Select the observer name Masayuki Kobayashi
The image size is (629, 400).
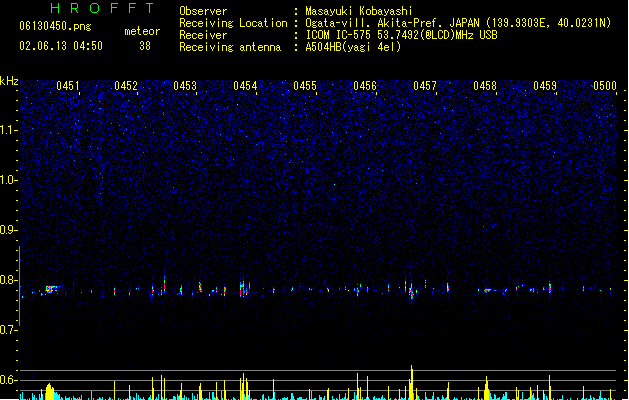(x=359, y=11)
